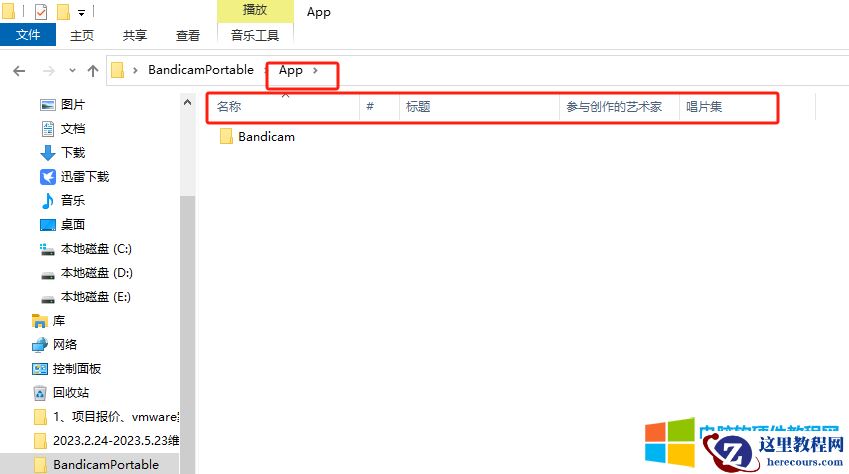Open 音乐 in the navigation pane
The image size is (849, 474).
click(73, 200)
